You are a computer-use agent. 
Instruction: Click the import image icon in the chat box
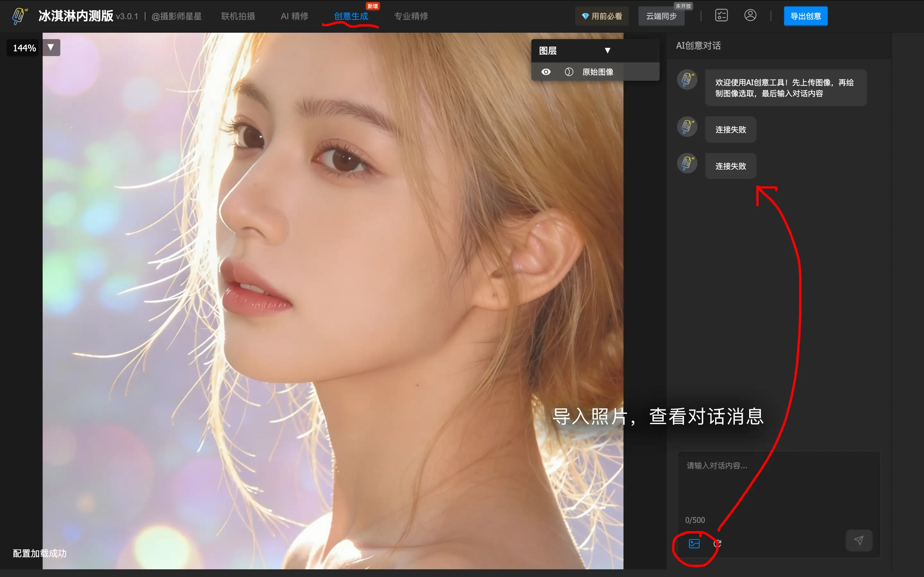pyautogui.click(x=694, y=543)
